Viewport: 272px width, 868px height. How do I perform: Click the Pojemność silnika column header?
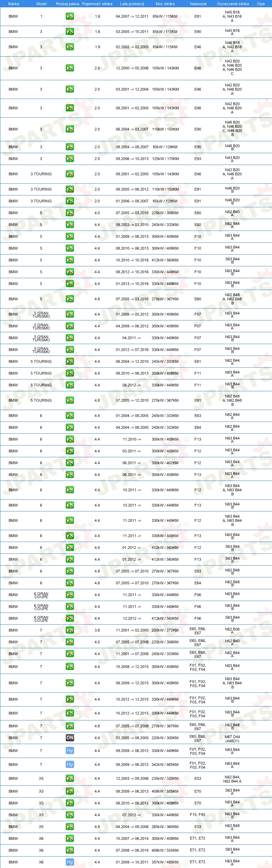97,4
